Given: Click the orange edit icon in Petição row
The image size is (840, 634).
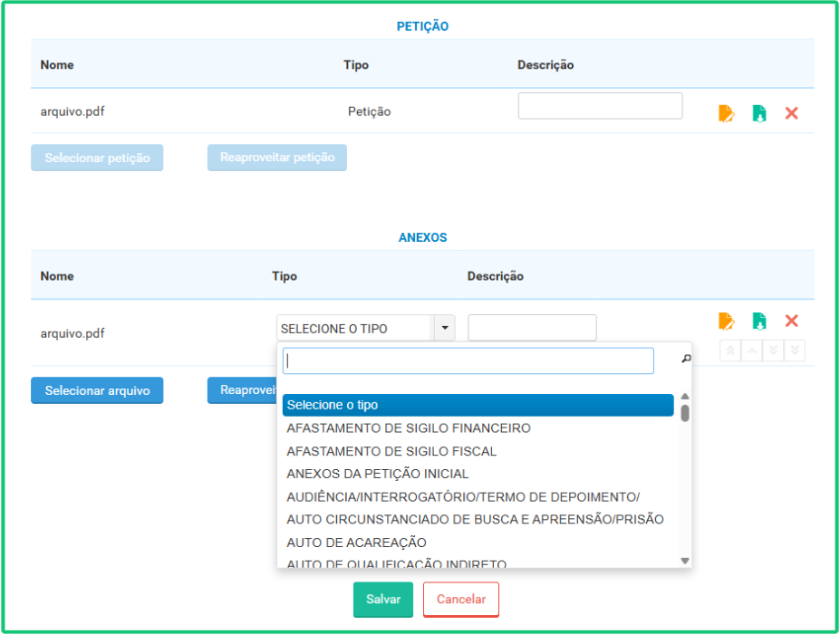Looking at the screenshot, I should (x=727, y=113).
